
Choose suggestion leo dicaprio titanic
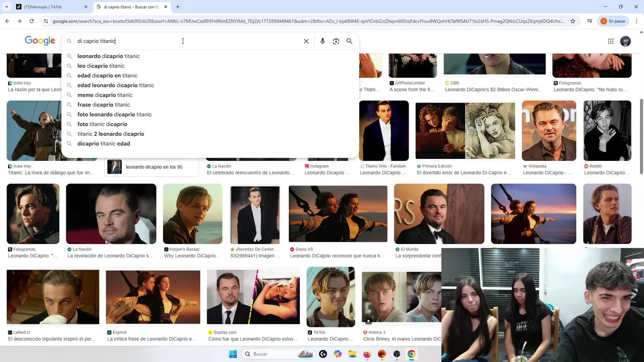point(101,66)
